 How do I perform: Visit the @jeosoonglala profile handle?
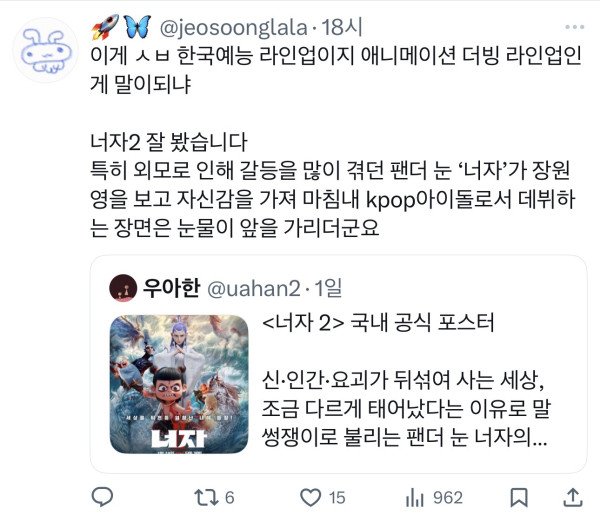point(233,28)
